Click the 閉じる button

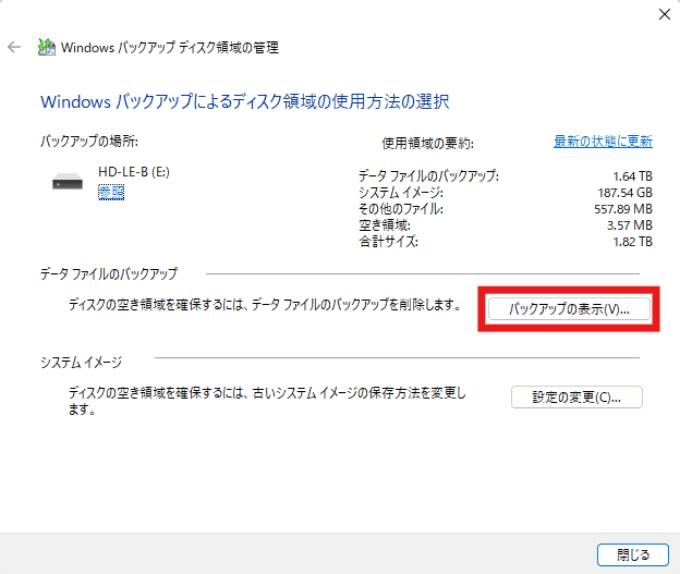tap(633, 554)
